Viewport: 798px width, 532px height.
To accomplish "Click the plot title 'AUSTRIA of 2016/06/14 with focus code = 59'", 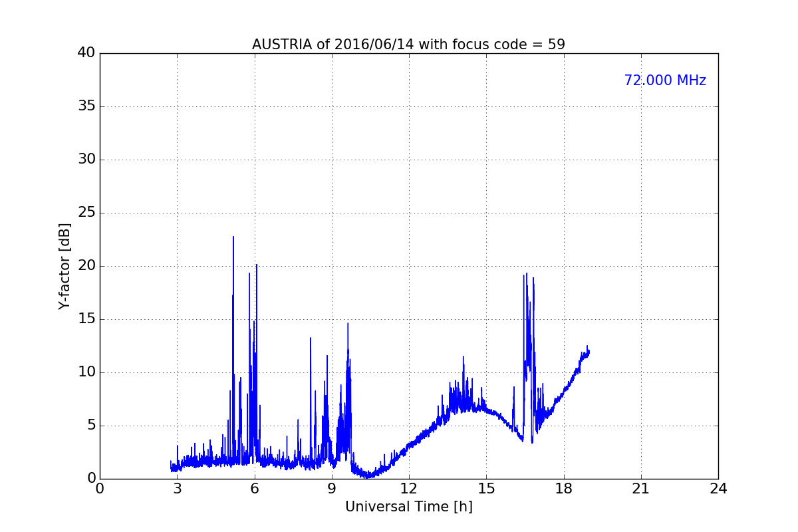I will point(408,45).
